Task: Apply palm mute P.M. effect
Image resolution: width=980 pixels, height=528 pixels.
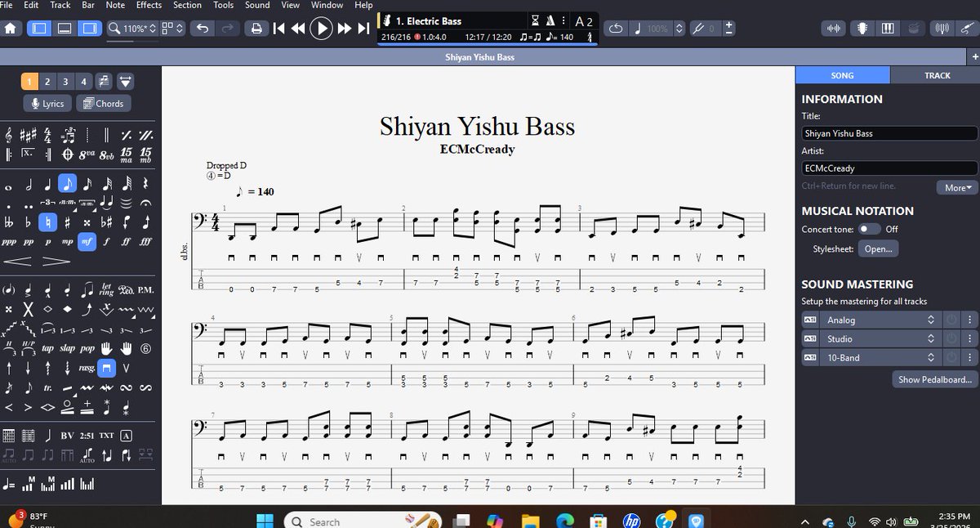Action: click(x=146, y=291)
